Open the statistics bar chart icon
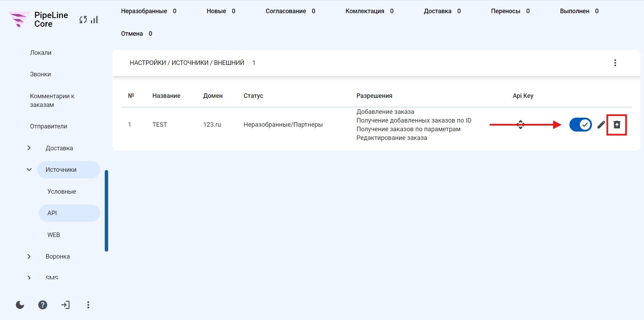Image resolution: width=644 pixels, height=320 pixels. point(94,20)
